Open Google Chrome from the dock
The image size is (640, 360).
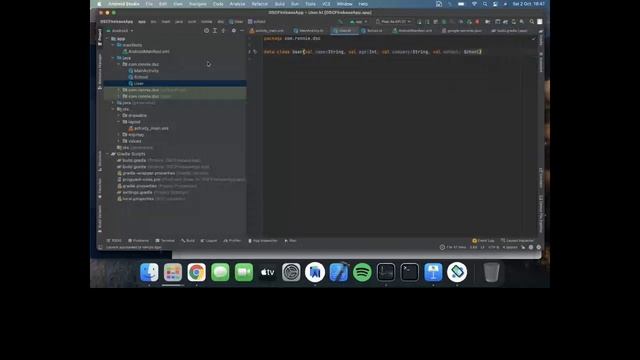coord(196,272)
